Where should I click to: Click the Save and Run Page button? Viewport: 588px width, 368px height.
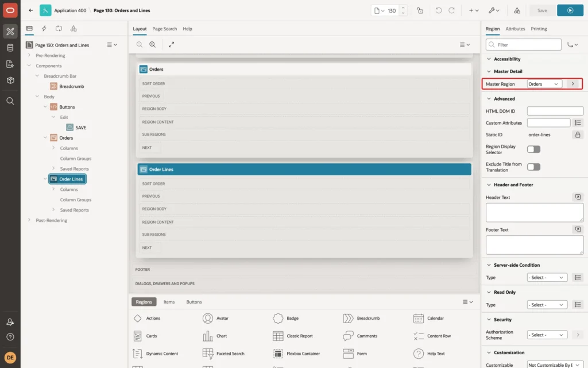(570, 10)
